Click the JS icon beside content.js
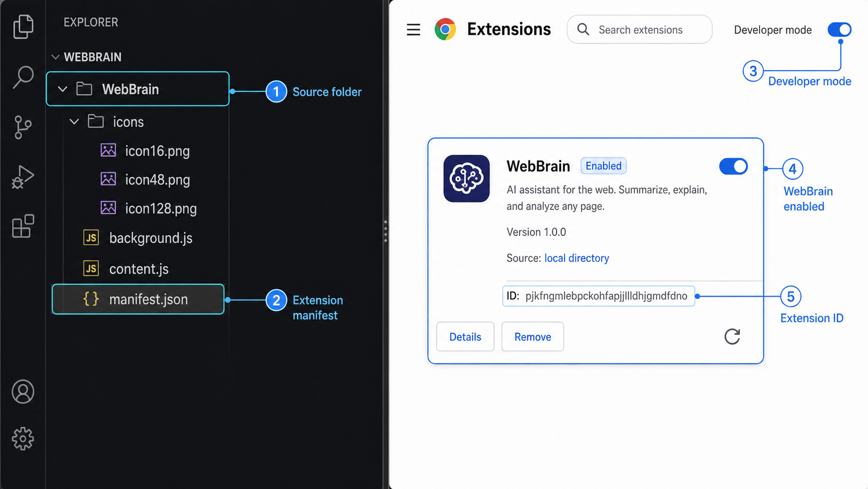Screen dimensions: 868x489 [91, 268]
